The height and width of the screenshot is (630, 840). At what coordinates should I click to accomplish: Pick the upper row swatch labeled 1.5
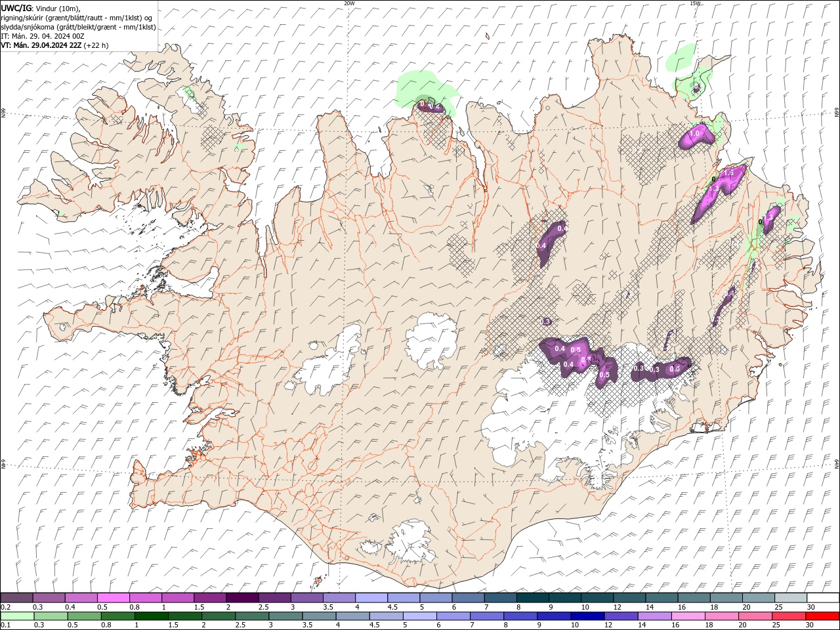(x=210, y=598)
